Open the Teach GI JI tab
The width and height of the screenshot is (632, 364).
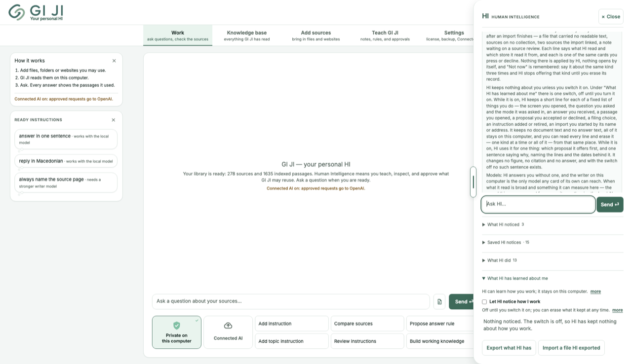(x=385, y=36)
